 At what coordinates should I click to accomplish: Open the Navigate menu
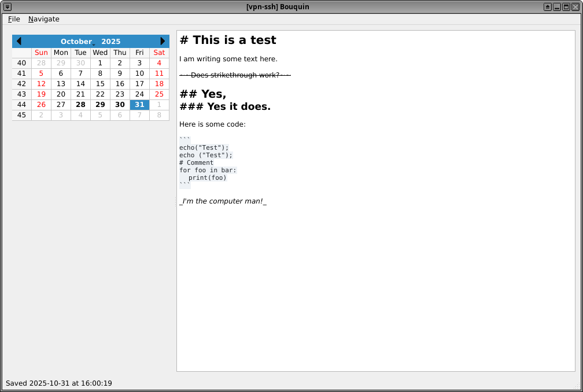click(43, 19)
